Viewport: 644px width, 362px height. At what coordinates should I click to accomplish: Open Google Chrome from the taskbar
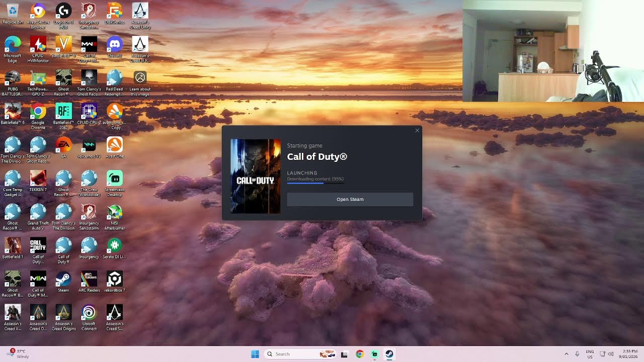pyautogui.click(x=359, y=354)
